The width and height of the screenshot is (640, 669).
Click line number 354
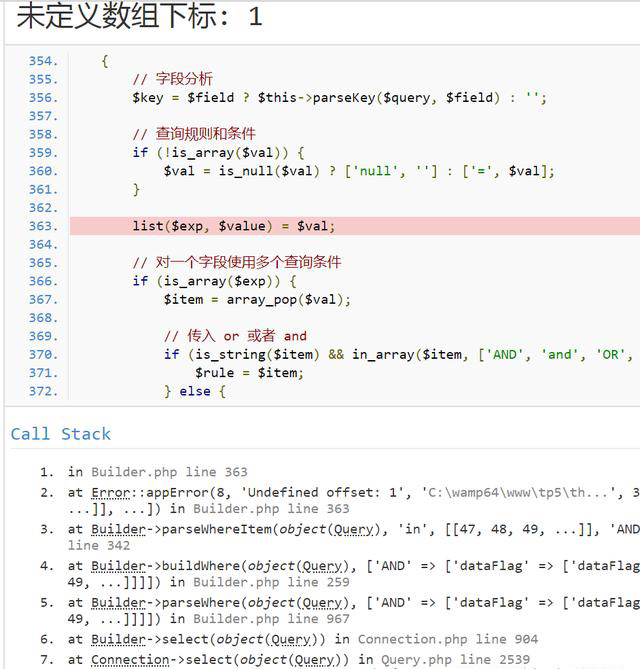pos(43,61)
